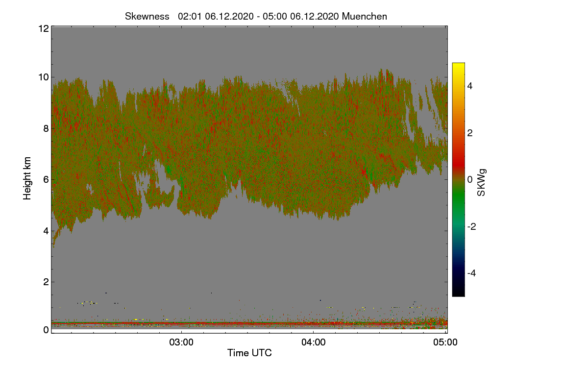Screen dimensions: 588x392
Task: Click the 03:00 time tick label
Action: (x=182, y=343)
